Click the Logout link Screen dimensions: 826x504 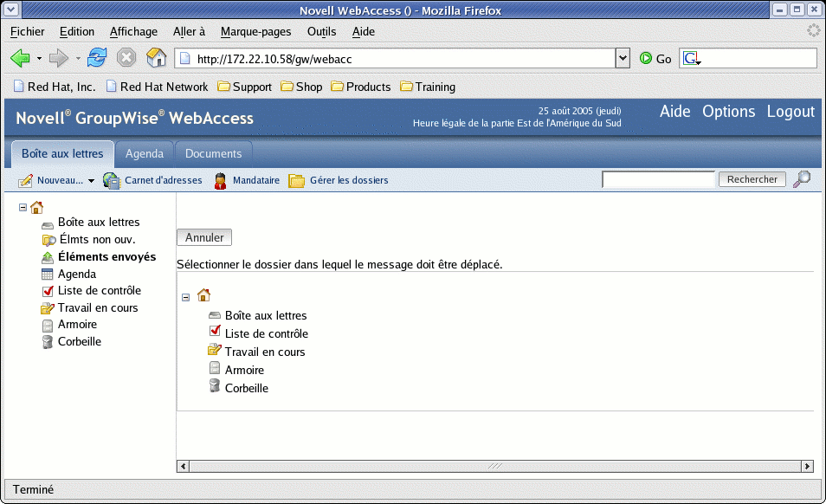pyautogui.click(x=791, y=112)
